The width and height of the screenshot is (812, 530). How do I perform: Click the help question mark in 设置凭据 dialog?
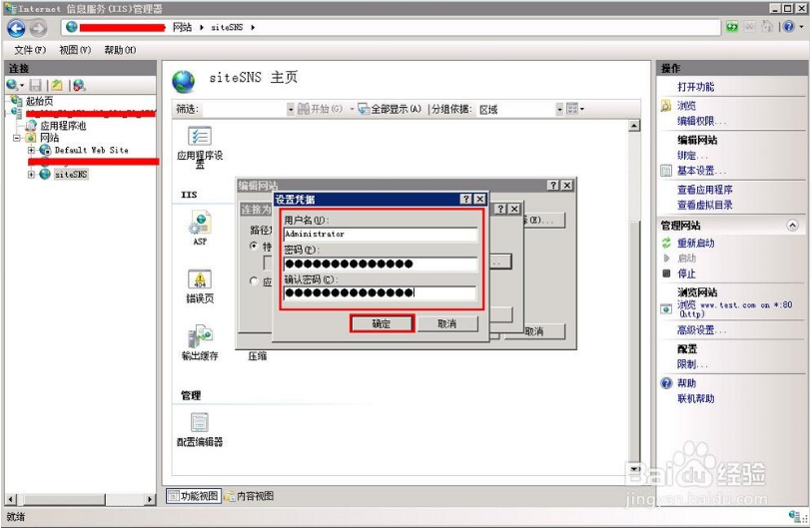[x=465, y=200]
